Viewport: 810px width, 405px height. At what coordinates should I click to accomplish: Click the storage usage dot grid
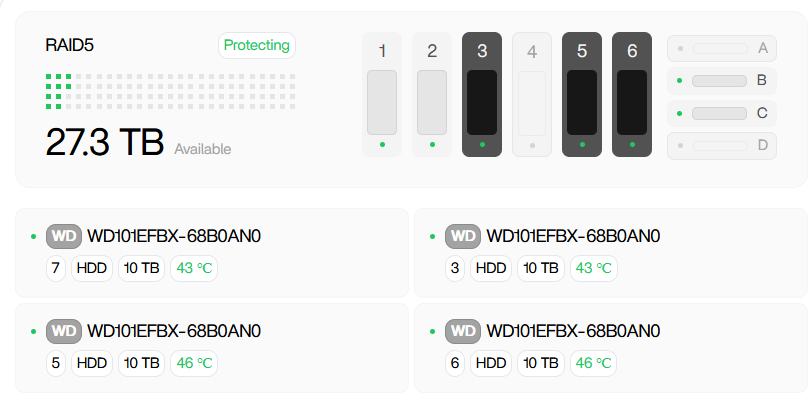click(x=170, y=91)
